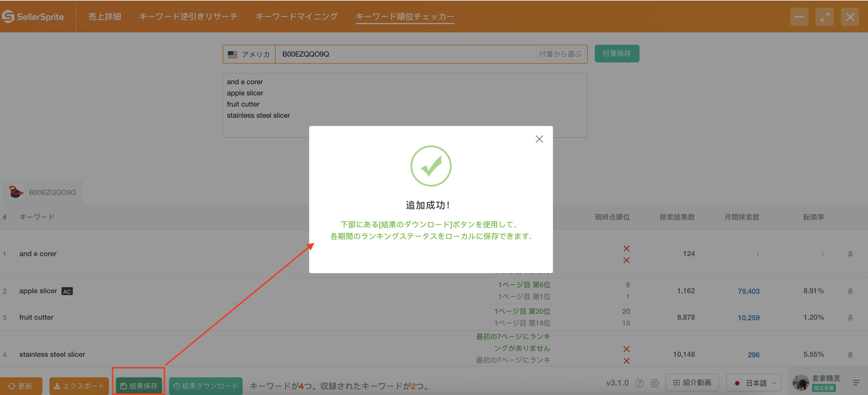Click the 検索結果数 column header
The image size is (868, 395).
pos(677,217)
